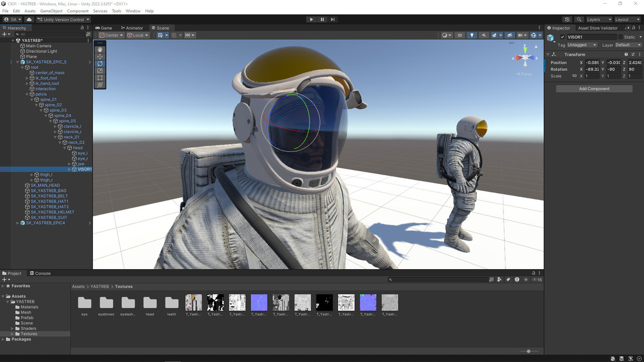The height and width of the screenshot is (362, 644).
Task: Open the Layers dropdown
Action: [598, 19]
